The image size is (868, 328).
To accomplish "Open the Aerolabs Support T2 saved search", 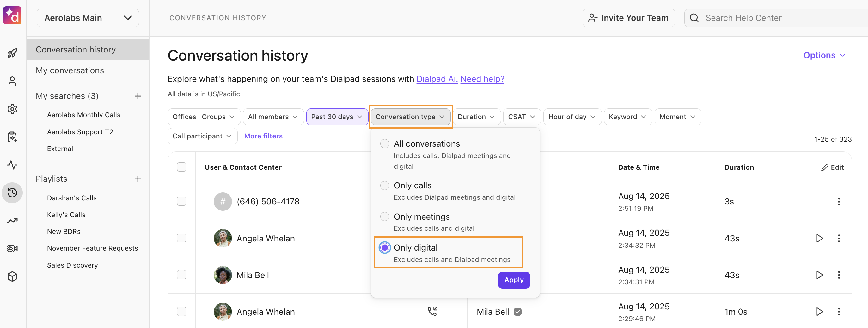I will [80, 132].
